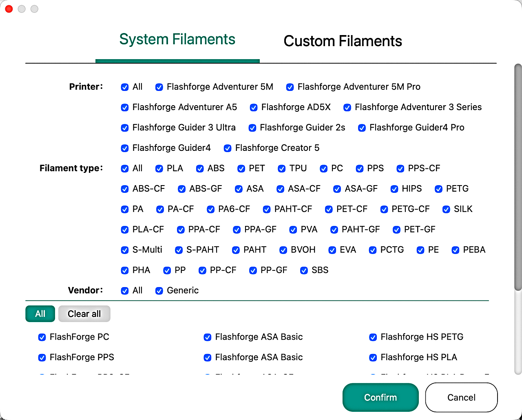Toggle PA6-CF filament checkbox
This screenshot has width=522, height=420.
point(211,209)
